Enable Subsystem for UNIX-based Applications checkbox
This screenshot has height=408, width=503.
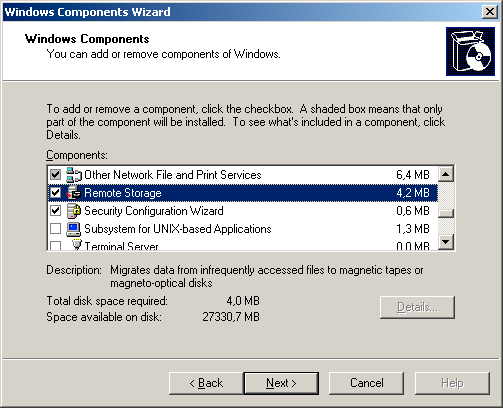pyautogui.click(x=55, y=229)
